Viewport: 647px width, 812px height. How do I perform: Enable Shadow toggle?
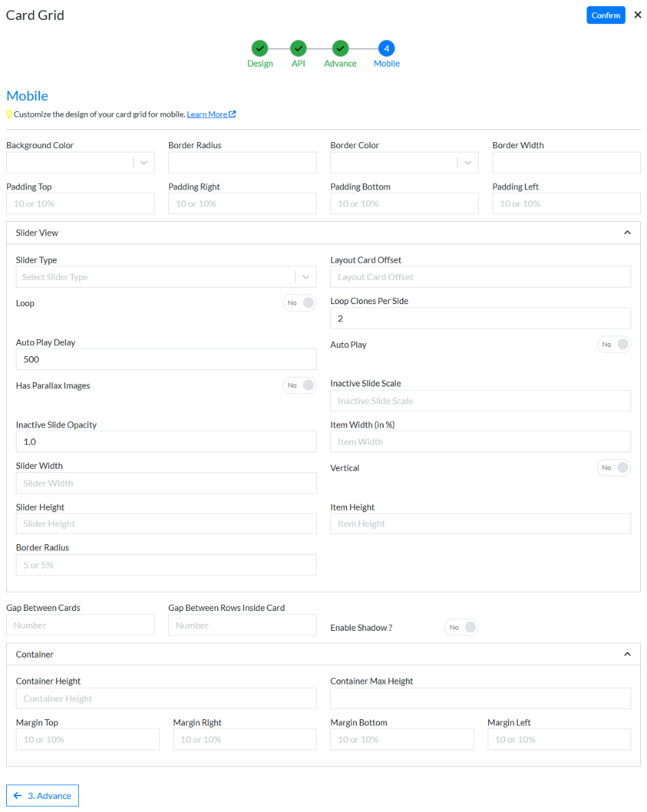pos(461,627)
